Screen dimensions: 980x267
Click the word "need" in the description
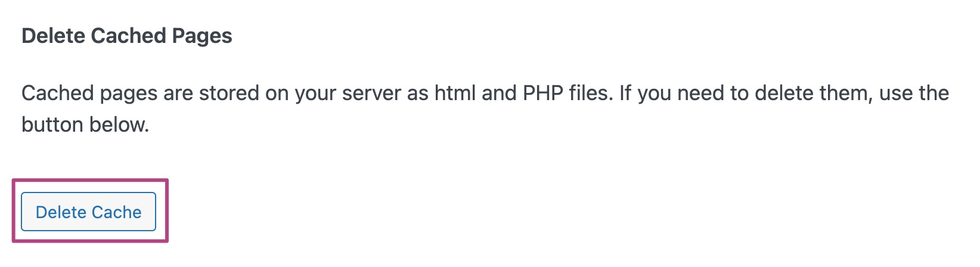point(702,94)
